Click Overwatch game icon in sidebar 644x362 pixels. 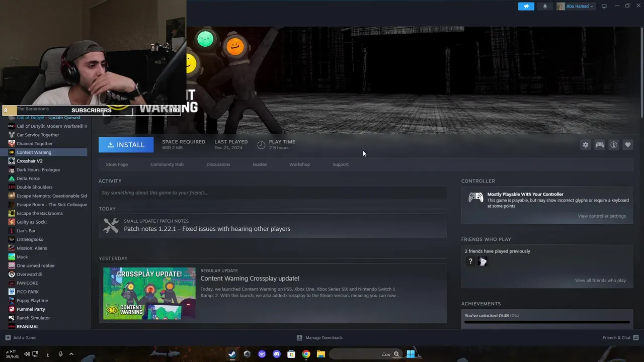12,275
